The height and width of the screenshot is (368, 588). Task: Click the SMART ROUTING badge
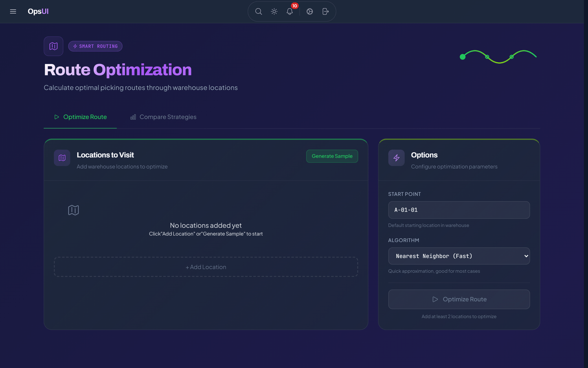pos(95,46)
